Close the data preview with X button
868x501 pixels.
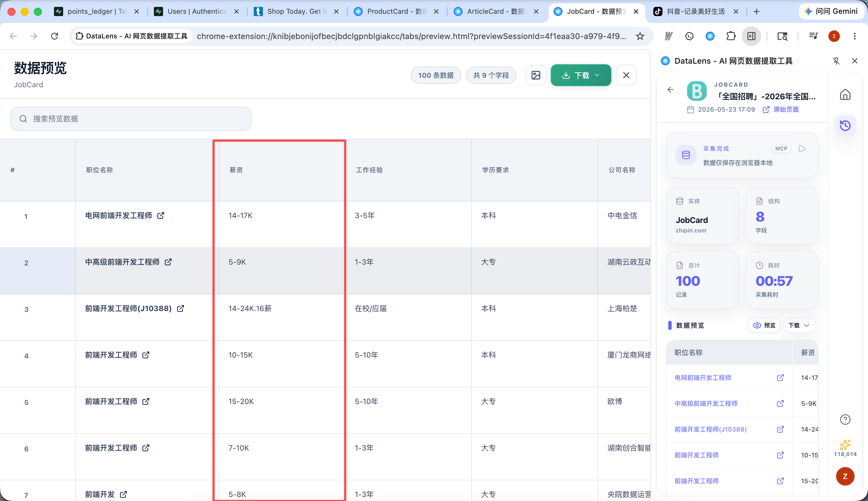(x=626, y=75)
